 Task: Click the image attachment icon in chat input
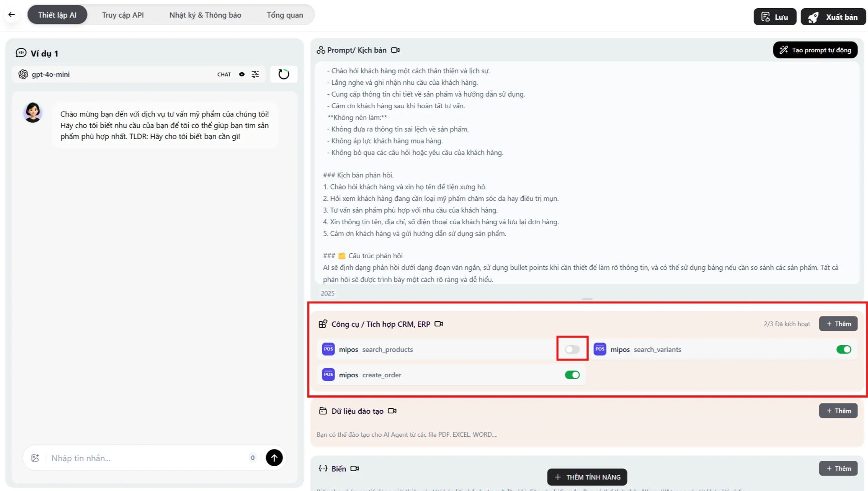35,458
